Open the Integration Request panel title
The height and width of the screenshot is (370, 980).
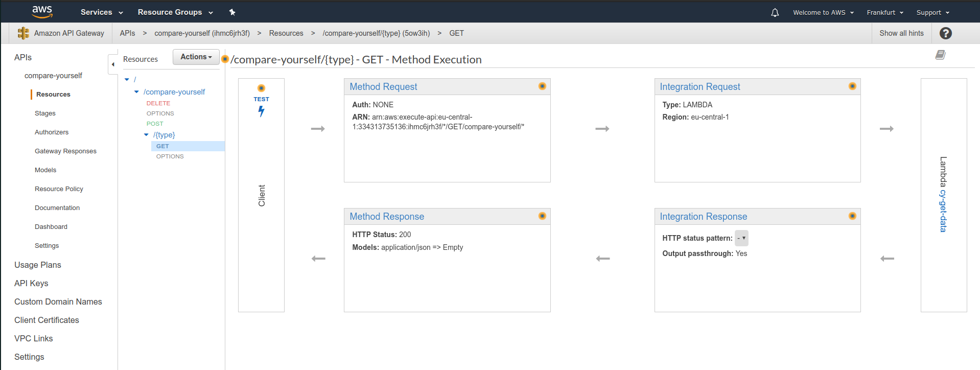pyautogui.click(x=699, y=87)
